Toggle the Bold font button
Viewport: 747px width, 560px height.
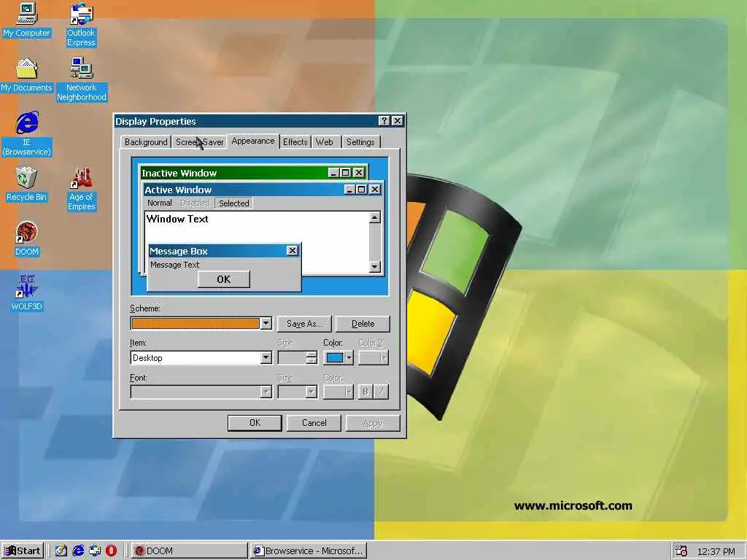pos(365,392)
